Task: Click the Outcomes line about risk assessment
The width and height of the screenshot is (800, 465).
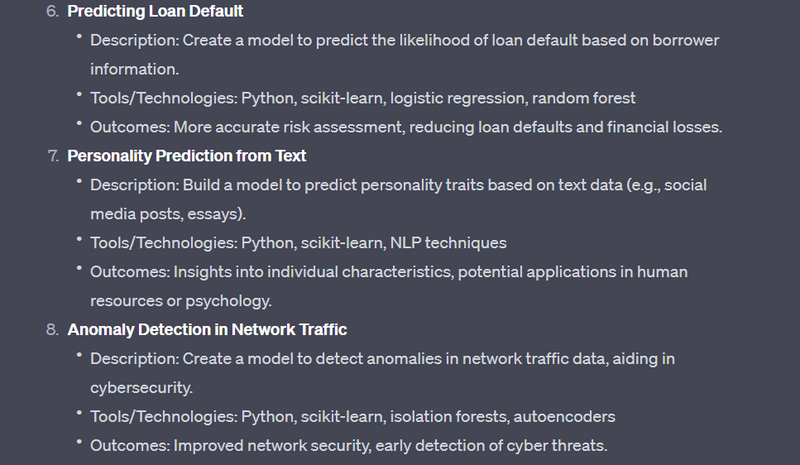Action: (406, 127)
